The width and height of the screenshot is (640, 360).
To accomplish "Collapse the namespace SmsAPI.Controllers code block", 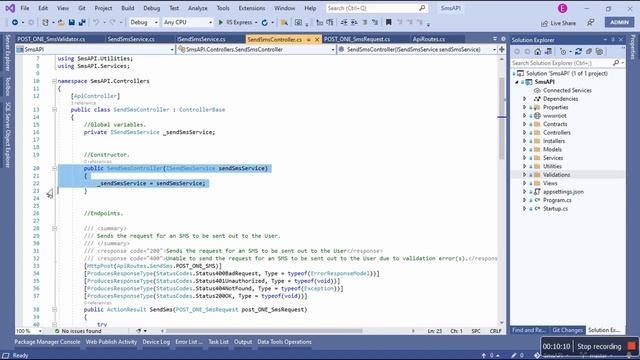I will (x=54, y=81).
